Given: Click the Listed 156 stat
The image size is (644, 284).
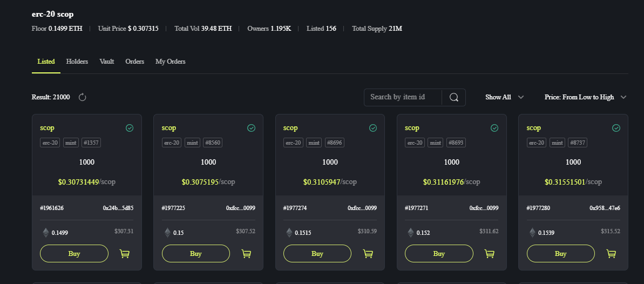Looking at the screenshot, I should coord(321,29).
